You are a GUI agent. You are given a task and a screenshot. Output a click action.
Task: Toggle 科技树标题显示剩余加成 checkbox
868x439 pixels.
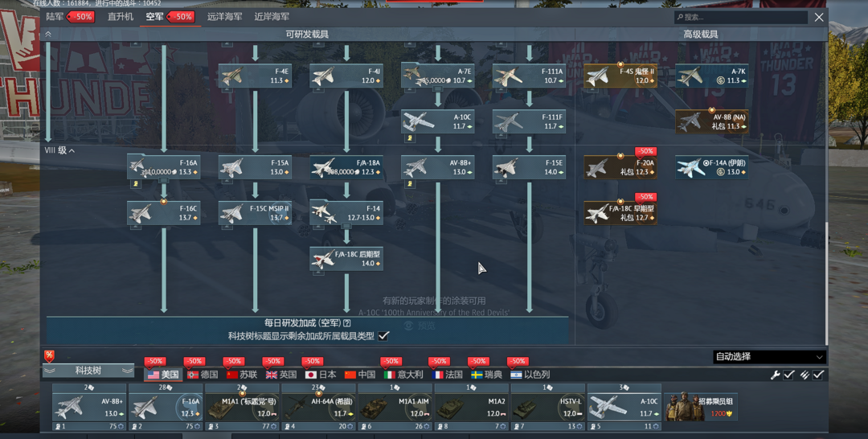pos(383,335)
